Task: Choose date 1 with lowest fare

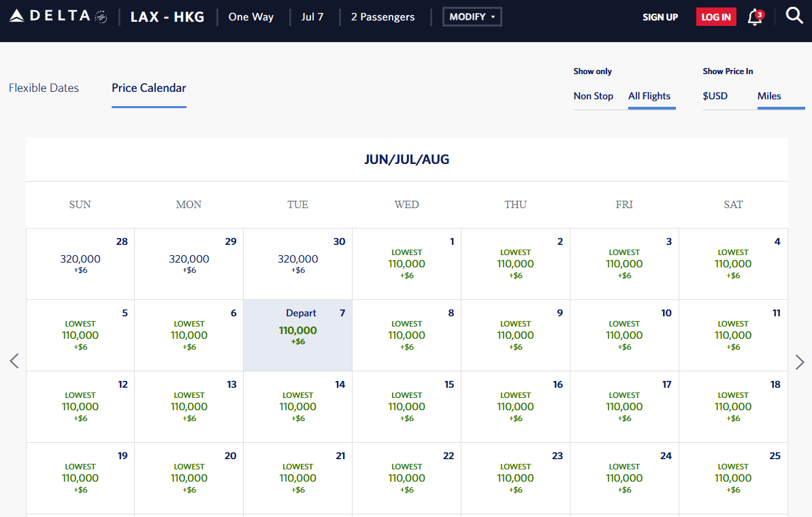Action: pyautogui.click(x=406, y=264)
